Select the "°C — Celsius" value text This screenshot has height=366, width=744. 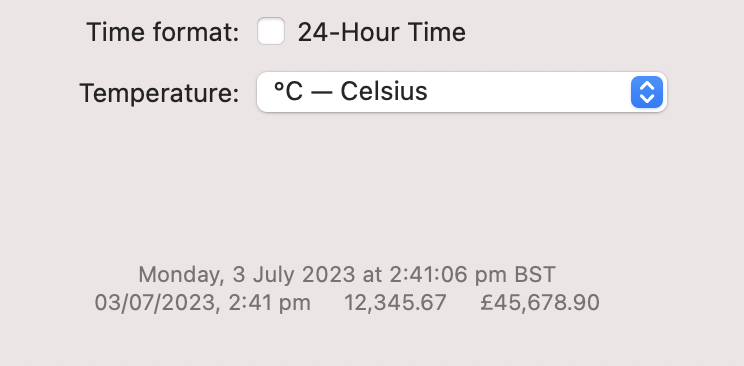[x=351, y=91]
